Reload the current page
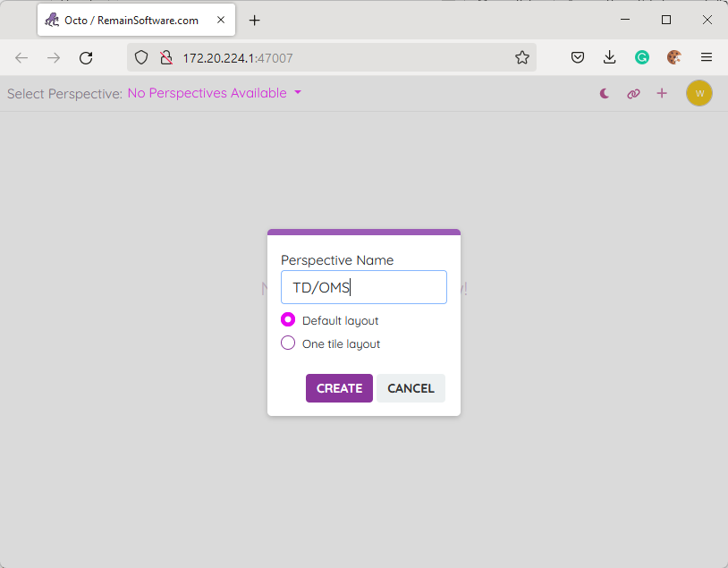The image size is (728, 568). [x=86, y=57]
